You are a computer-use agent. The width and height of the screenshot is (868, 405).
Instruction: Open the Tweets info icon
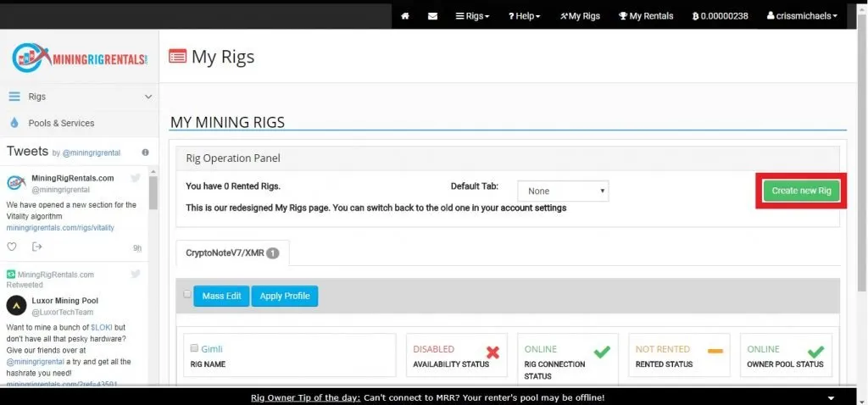(145, 153)
